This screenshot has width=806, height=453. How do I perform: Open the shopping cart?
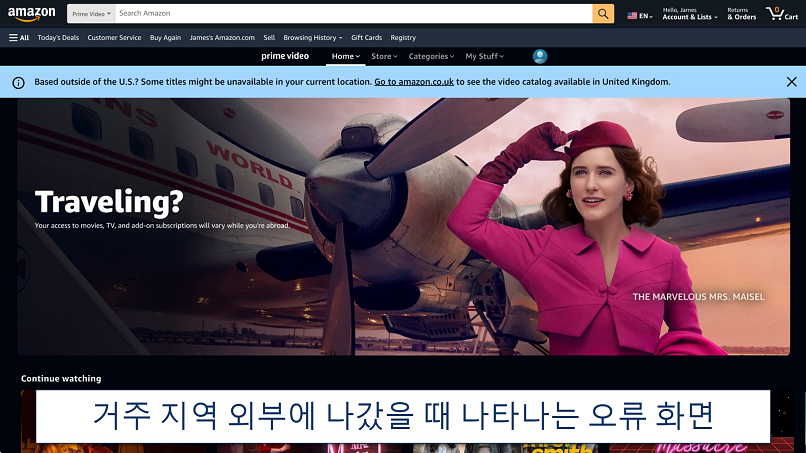(781, 14)
